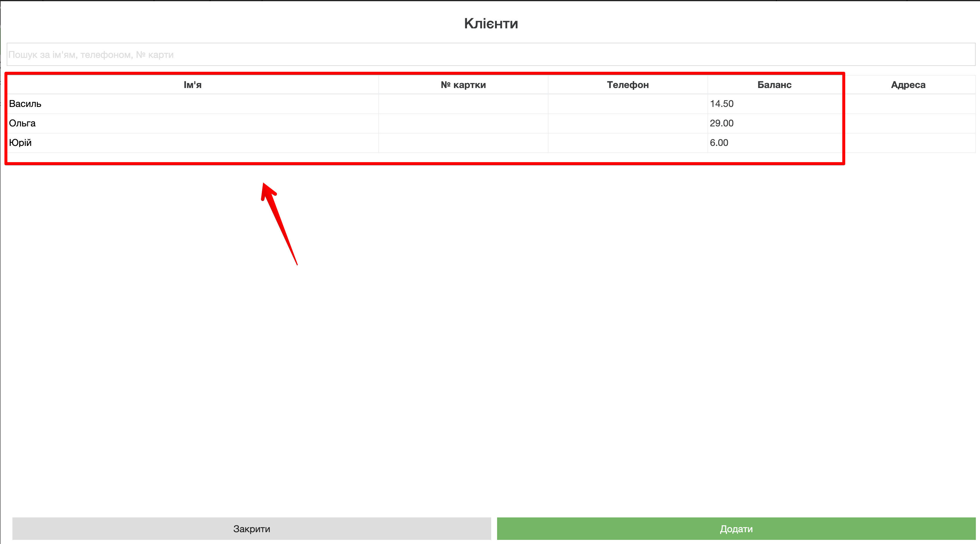Click Ольга's empty address cell
The height and width of the screenshot is (544, 980).
coord(909,123)
